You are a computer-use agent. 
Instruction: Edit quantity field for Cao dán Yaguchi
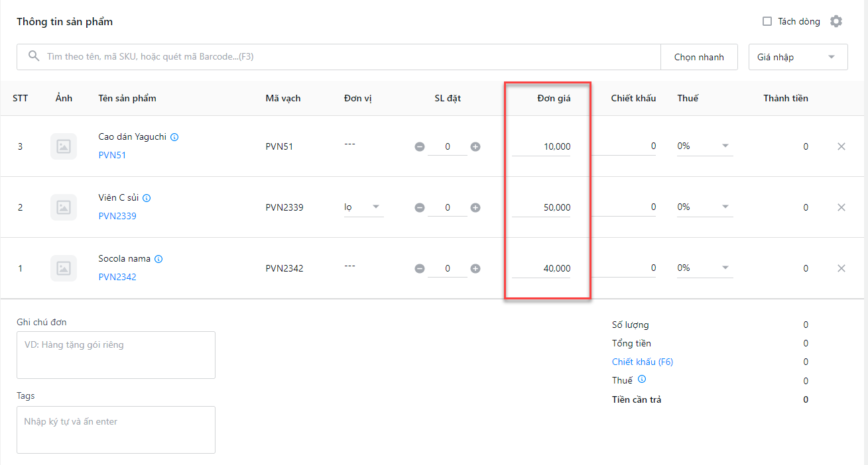[x=448, y=146]
